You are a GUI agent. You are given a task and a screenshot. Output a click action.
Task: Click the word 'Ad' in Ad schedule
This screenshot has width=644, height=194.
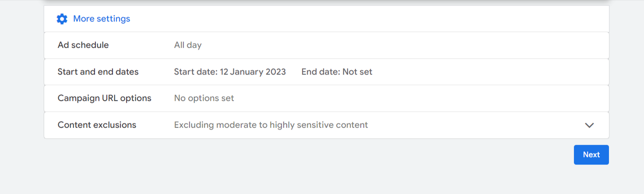pos(63,45)
